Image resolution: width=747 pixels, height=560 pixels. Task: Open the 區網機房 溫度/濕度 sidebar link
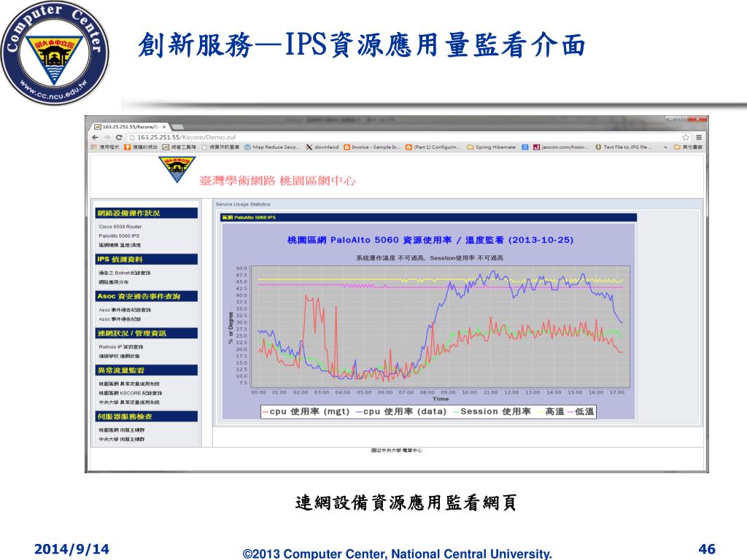click(120, 245)
